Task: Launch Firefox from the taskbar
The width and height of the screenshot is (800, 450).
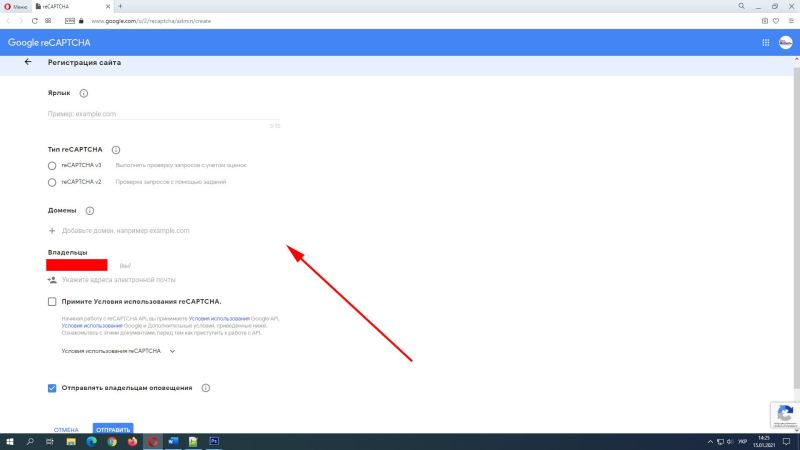Action: tap(132, 442)
